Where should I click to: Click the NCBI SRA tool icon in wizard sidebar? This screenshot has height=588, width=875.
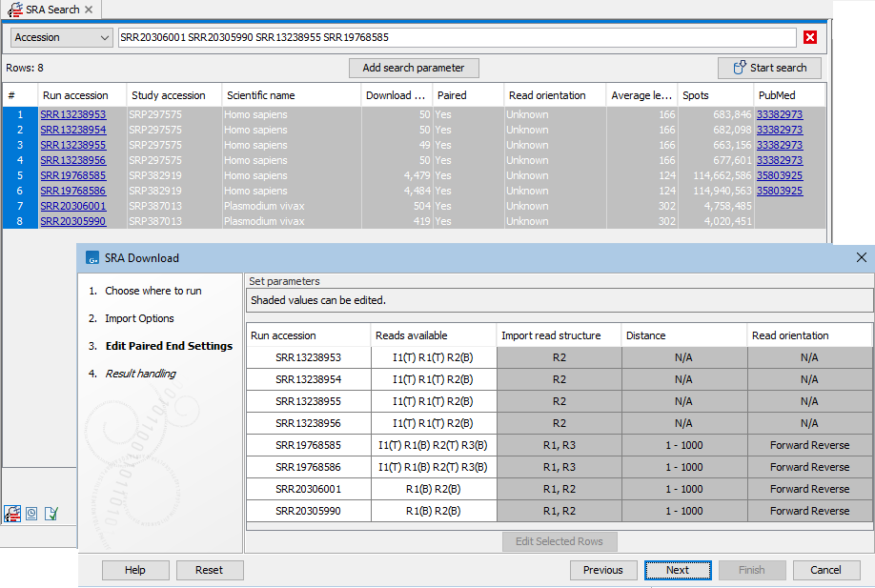click(12, 514)
